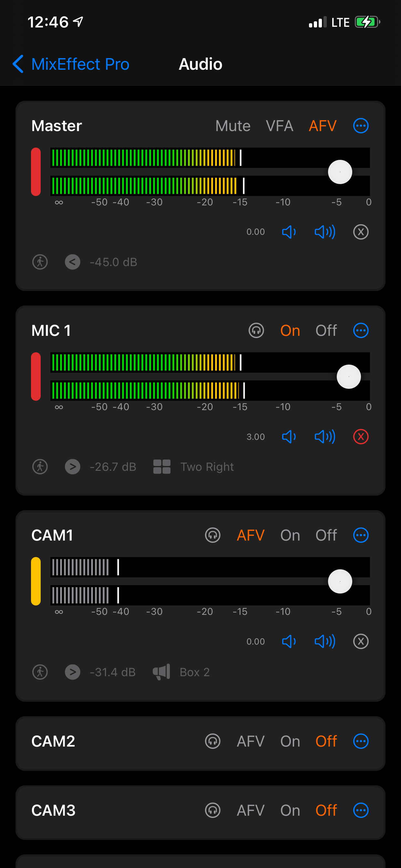Open the CAM1 more options menu
Image resolution: width=401 pixels, height=868 pixels.
click(x=361, y=535)
